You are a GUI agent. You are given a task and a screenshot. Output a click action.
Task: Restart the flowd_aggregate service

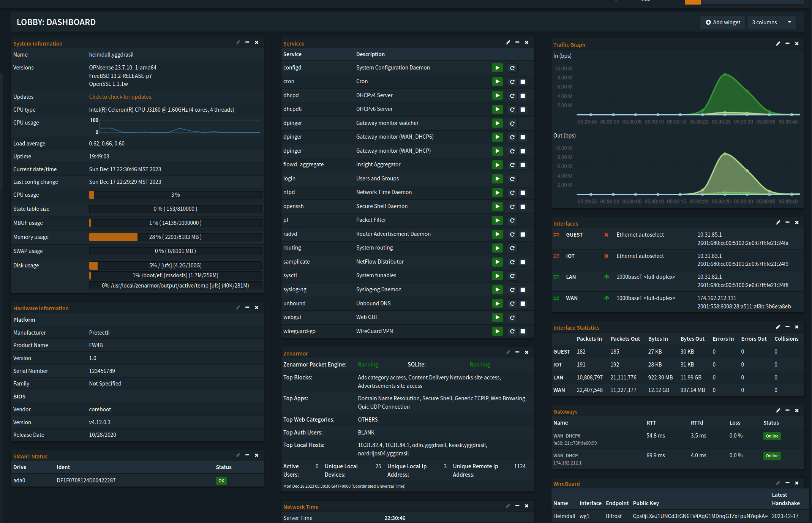512,165
